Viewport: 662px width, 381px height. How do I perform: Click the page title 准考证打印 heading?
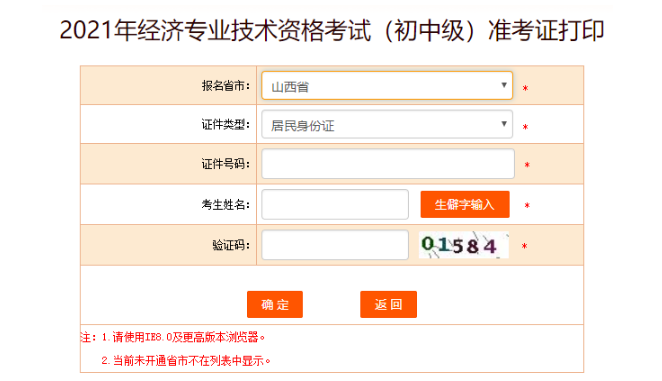coord(332,30)
